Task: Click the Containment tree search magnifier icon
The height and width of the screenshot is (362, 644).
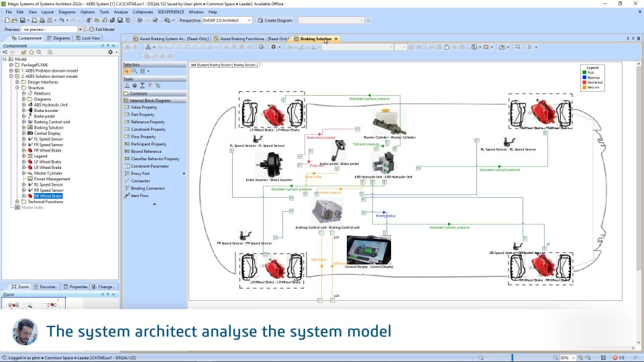Action: [x=39, y=52]
